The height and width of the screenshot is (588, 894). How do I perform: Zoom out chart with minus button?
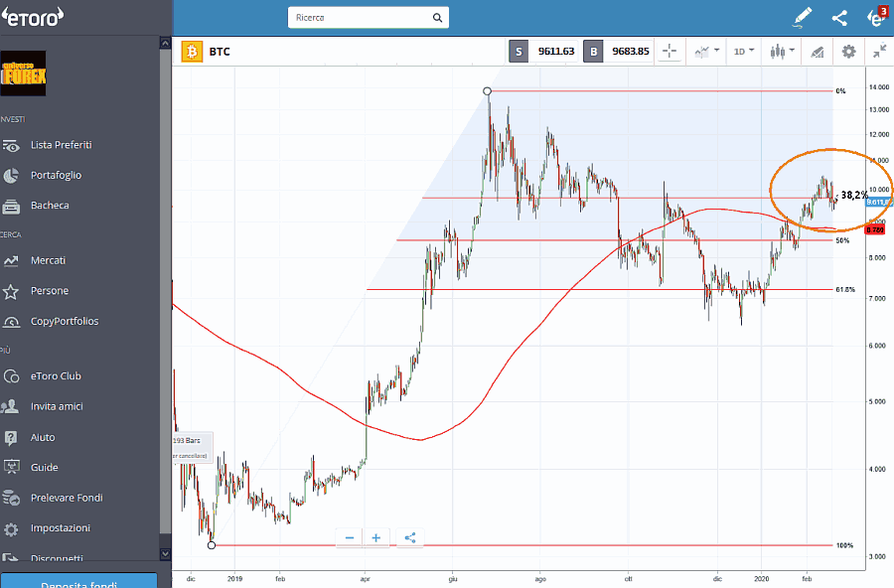[350, 537]
